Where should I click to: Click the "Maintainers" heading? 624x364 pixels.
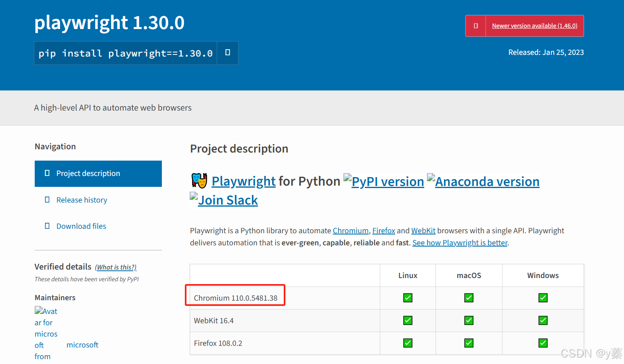[x=55, y=297]
